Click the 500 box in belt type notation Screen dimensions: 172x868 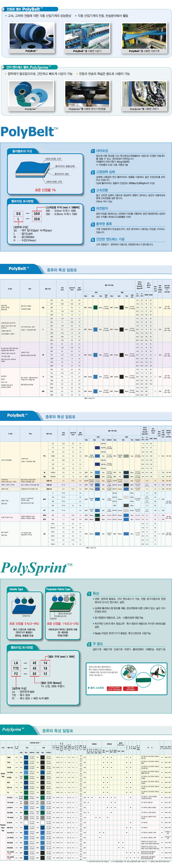point(37,214)
